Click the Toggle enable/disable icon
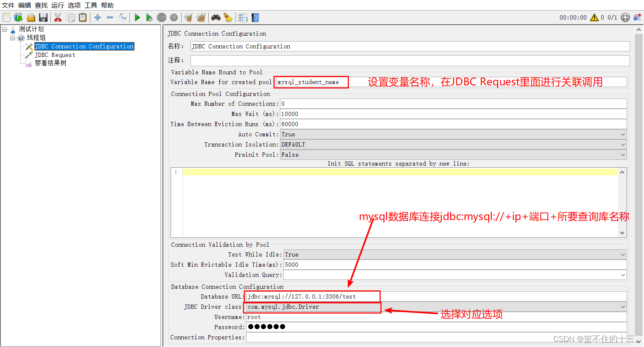Image resolution: width=644 pixels, height=347 pixels. pyautogui.click(x=122, y=17)
